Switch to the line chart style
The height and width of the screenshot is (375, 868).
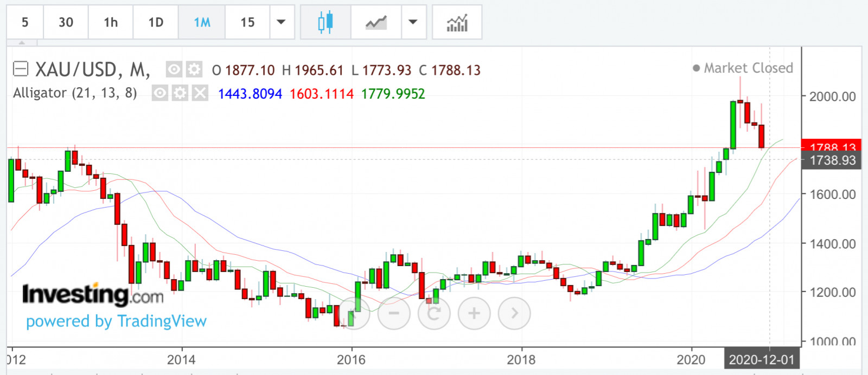(x=376, y=22)
